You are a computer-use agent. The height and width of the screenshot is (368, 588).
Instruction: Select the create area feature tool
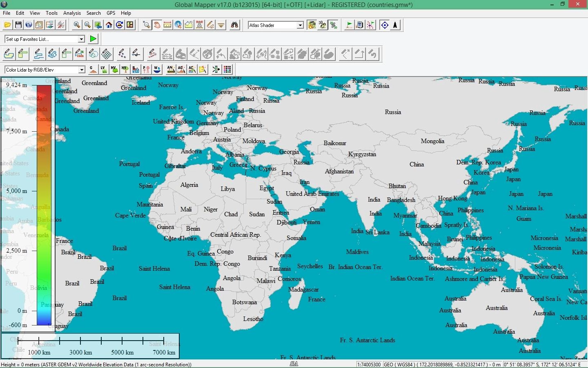coord(9,54)
